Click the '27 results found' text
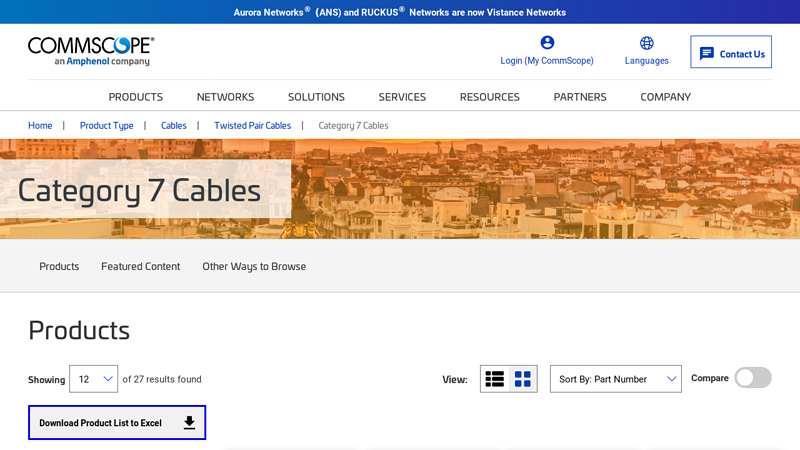The width and height of the screenshot is (800, 450). [167, 379]
